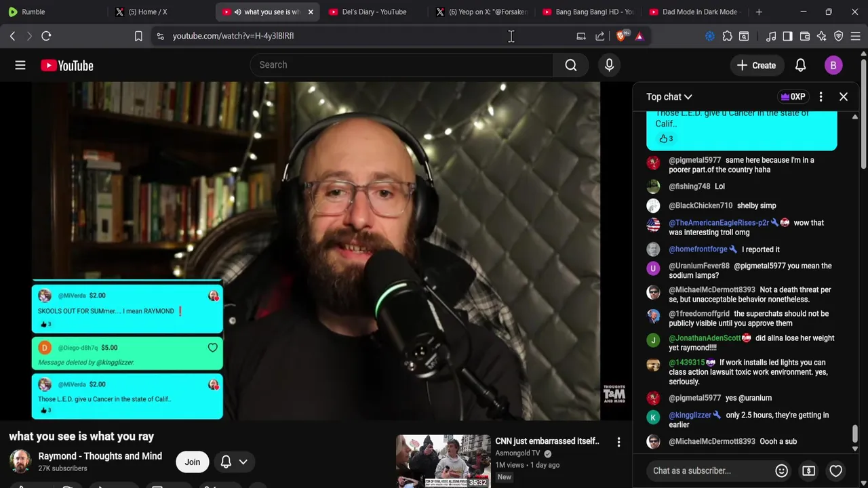Open the account avatar labeled B
This screenshot has width=868, height=488.
pyautogui.click(x=833, y=65)
